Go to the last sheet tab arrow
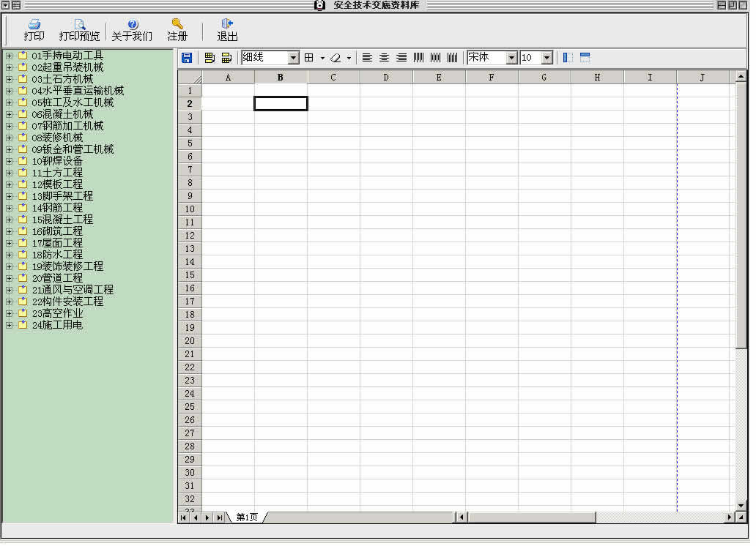The height and width of the screenshot is (546, 756). tap(219, 518)
